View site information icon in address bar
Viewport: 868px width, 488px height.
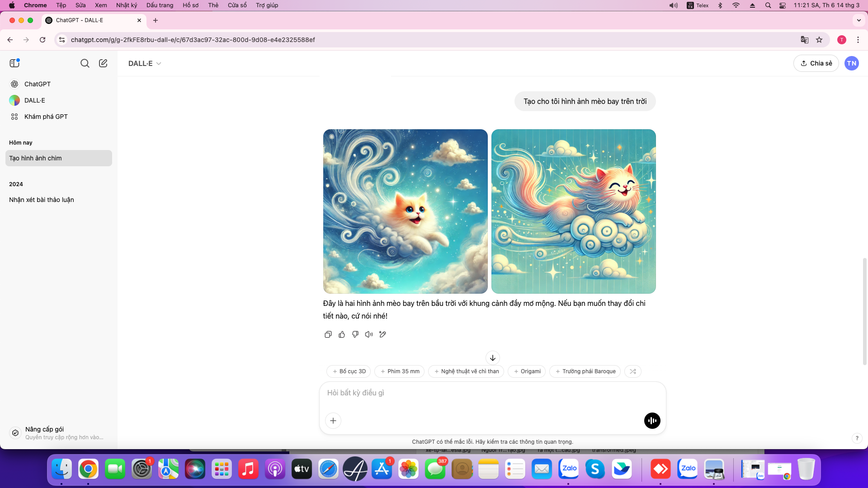click(62, 40)
